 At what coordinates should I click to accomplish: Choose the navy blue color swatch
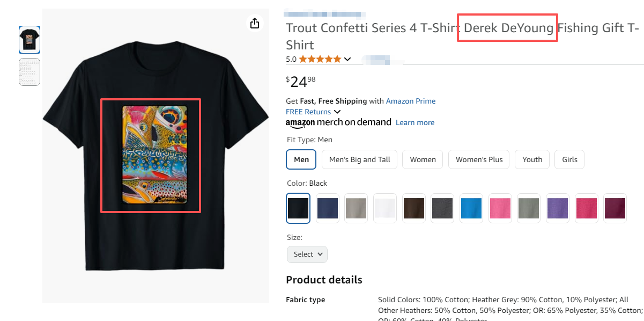pyautogui.click(x=327, y=208)
